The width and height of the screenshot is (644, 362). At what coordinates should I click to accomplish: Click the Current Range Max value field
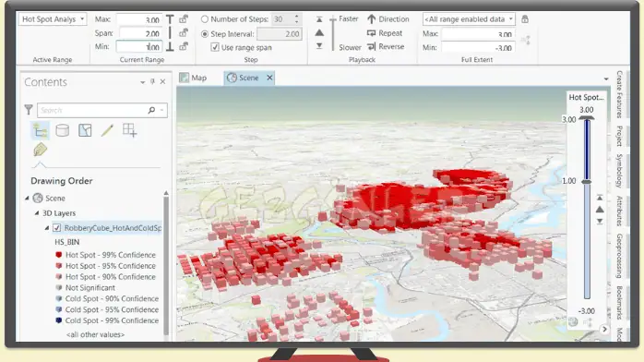coord(139,19)
